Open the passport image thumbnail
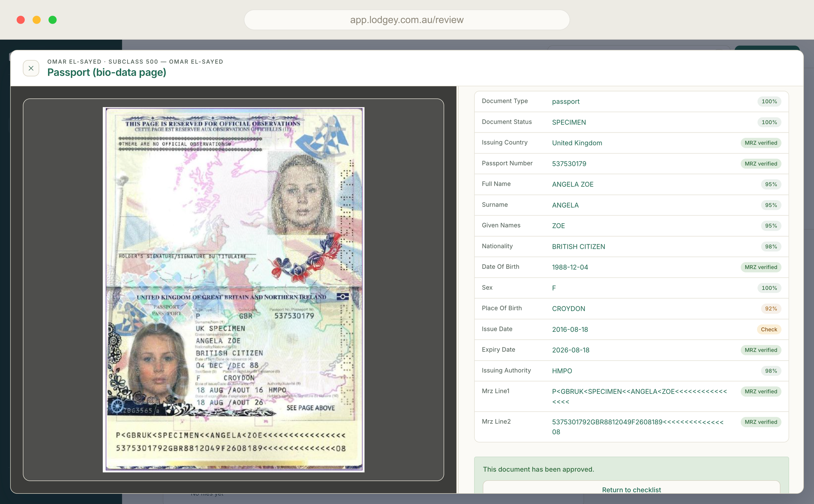814x504 pixels. [233, 289]
